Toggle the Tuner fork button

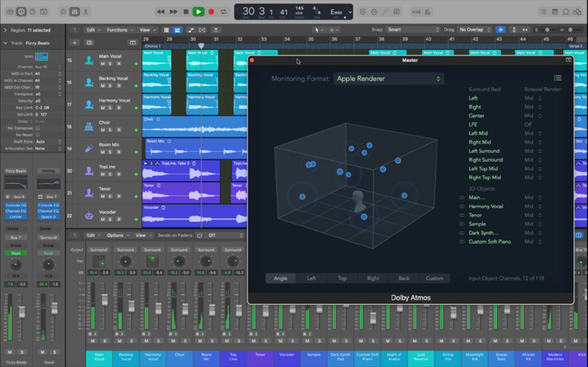(385, 12)
